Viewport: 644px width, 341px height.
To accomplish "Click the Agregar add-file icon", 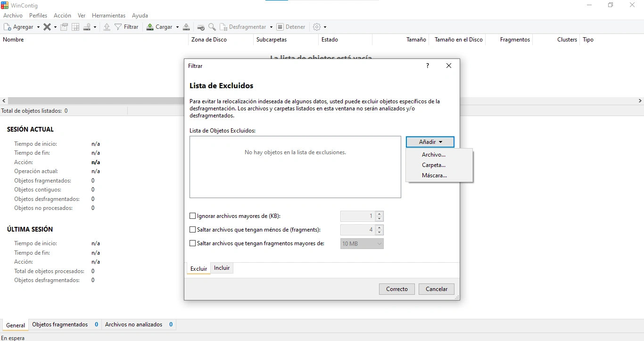I will coord(8,27).
